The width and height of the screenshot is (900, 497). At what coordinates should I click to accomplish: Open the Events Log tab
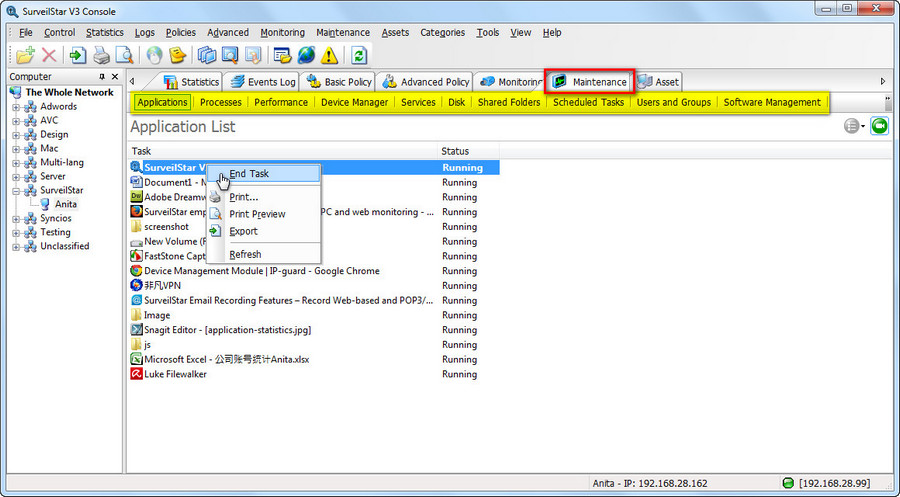tap(263, 82)
